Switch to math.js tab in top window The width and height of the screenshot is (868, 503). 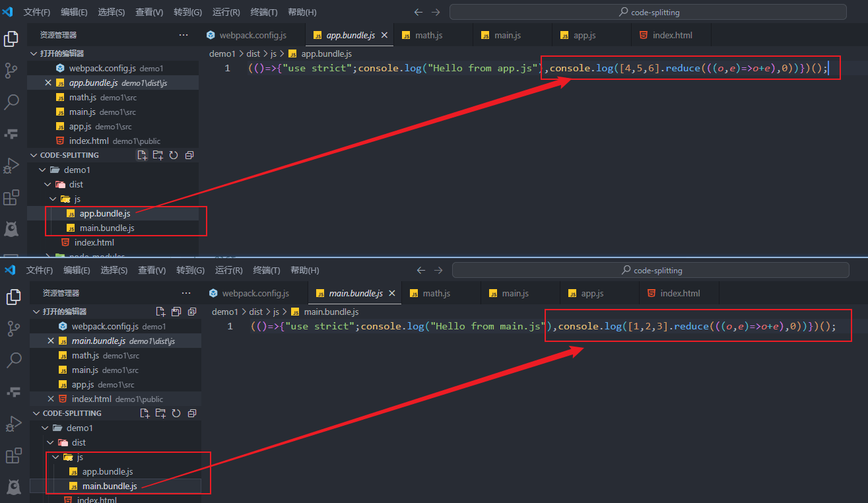(434, 35)
